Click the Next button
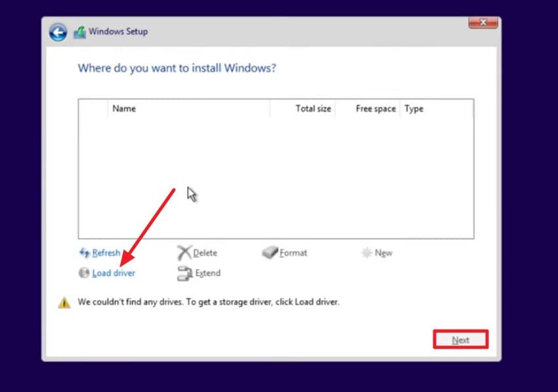This screenshot has height=392, width=558. [460, 339]
